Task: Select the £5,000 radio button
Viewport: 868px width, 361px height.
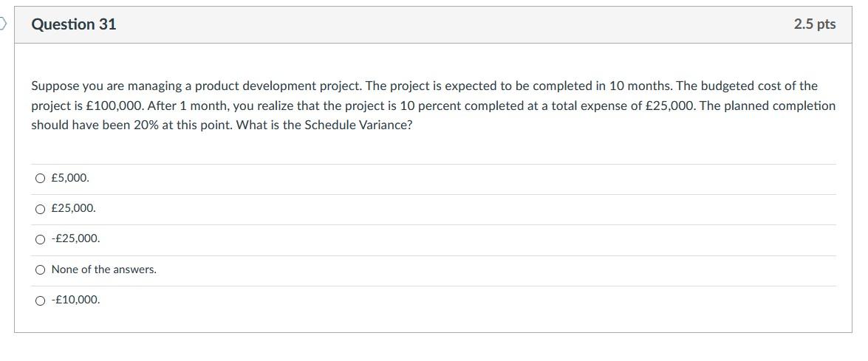Action: point(40,178)
